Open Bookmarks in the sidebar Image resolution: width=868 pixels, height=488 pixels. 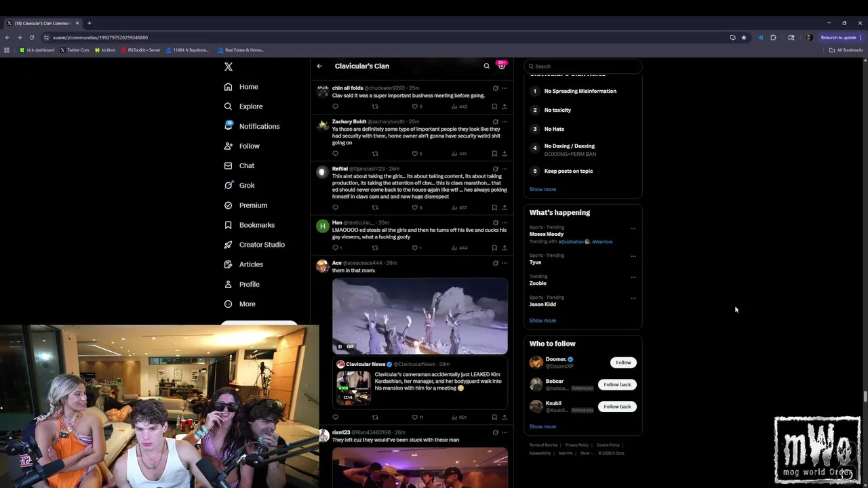click(250, 225)
